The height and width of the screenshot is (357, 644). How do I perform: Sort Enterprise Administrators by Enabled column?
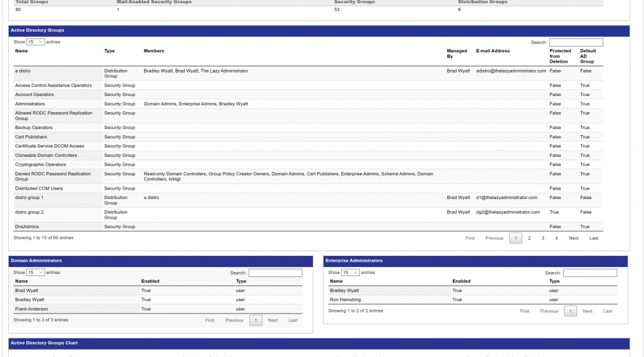click(461, 281)
